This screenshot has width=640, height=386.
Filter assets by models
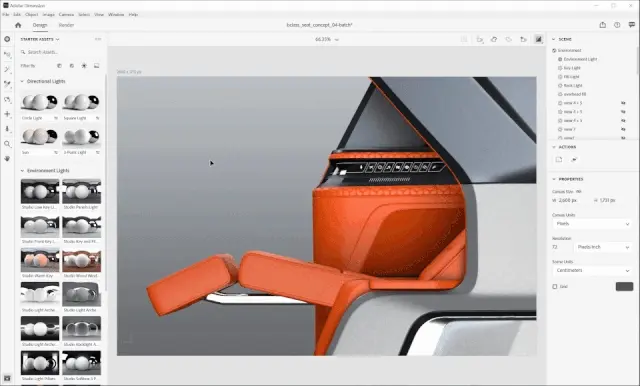pos(59,65)
